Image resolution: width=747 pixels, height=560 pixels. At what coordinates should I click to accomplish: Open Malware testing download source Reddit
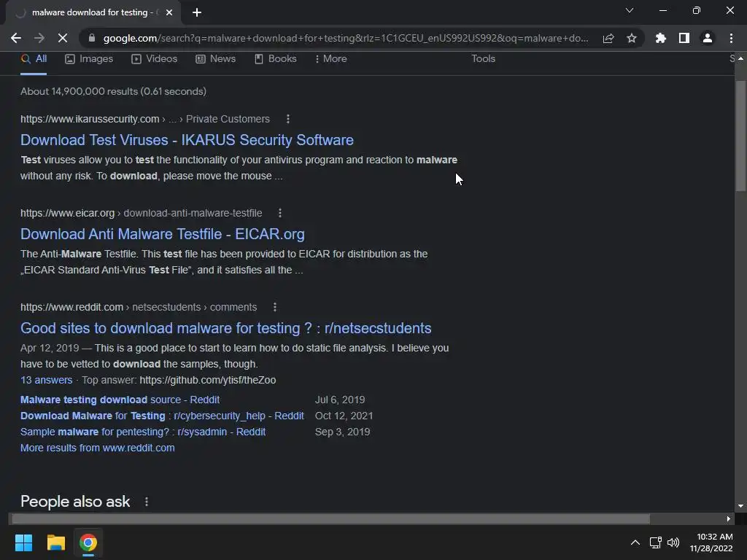coord(120,400)
